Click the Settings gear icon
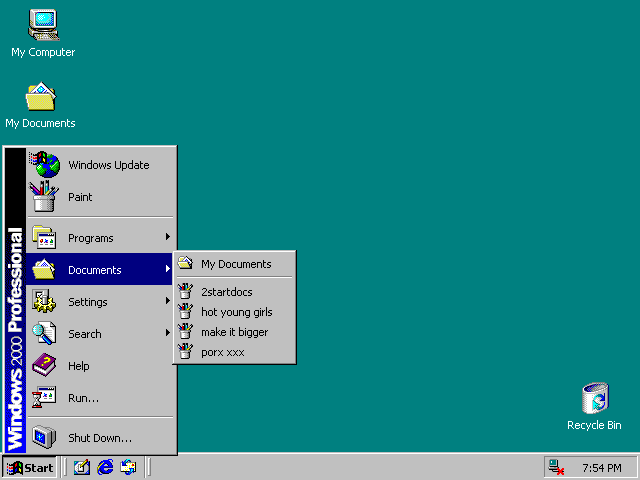Image resolution: width=640 pixels, height=480 pixels. tap(44, 301)
